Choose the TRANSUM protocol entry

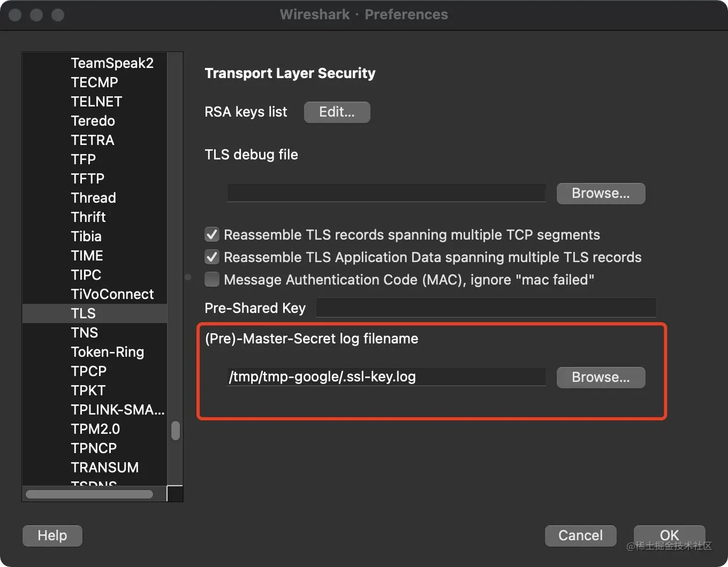click(x=95, y=468)
